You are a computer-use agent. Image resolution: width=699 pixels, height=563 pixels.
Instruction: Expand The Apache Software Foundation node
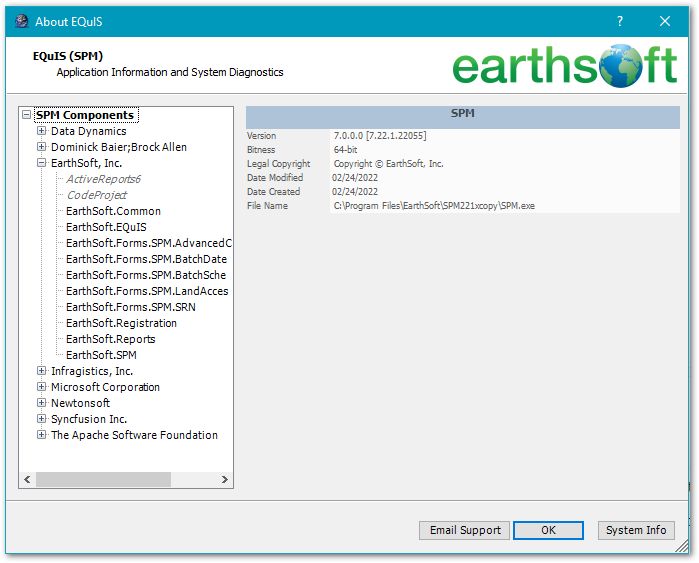42,435
